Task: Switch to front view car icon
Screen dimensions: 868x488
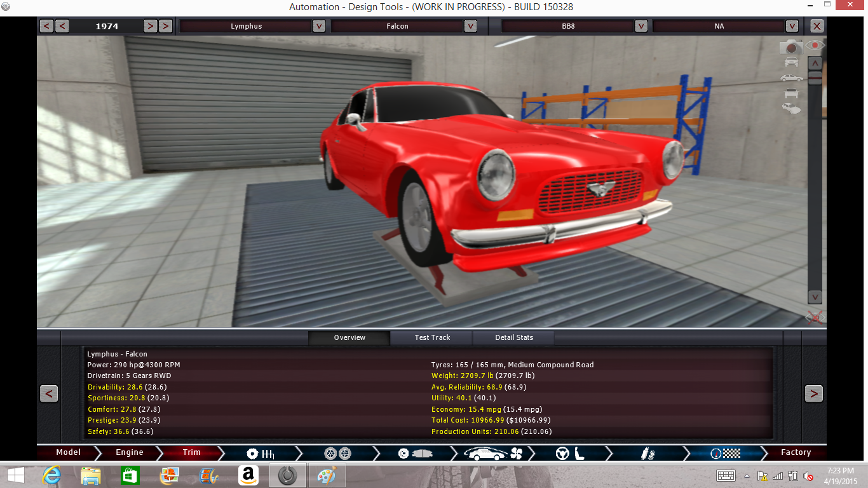Action: pyautogui.click(x=791, y=62)
